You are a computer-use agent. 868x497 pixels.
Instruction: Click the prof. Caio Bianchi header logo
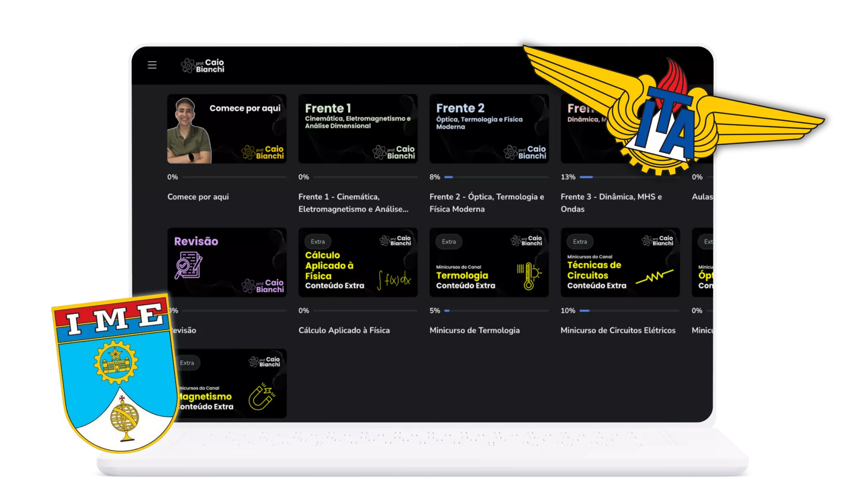click(203, 65)
